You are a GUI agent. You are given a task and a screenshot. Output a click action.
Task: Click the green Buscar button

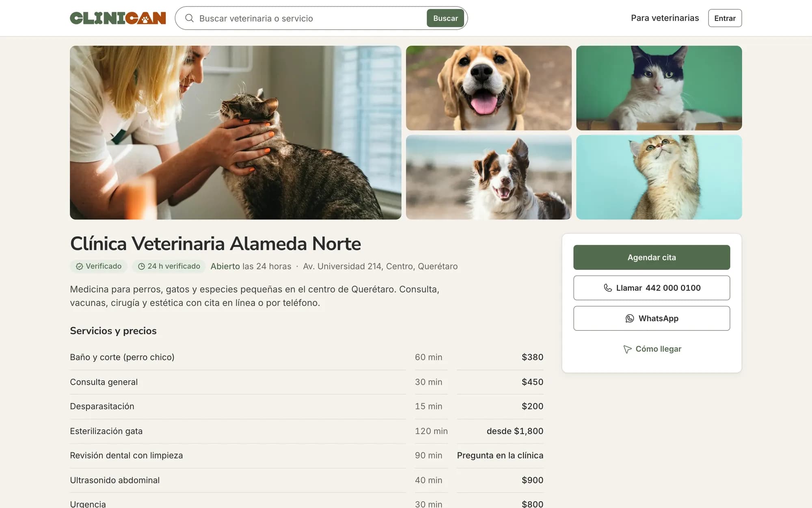[x=445, y=18]
